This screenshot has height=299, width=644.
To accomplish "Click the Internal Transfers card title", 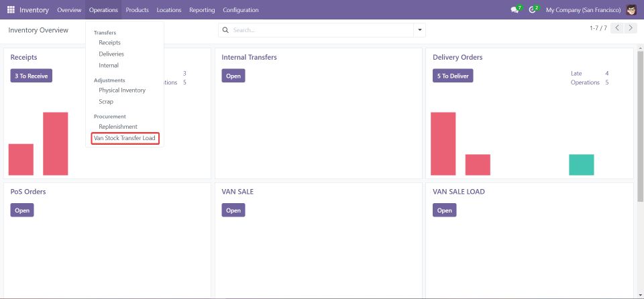I will pyautogui.click(x=249, y=58).
